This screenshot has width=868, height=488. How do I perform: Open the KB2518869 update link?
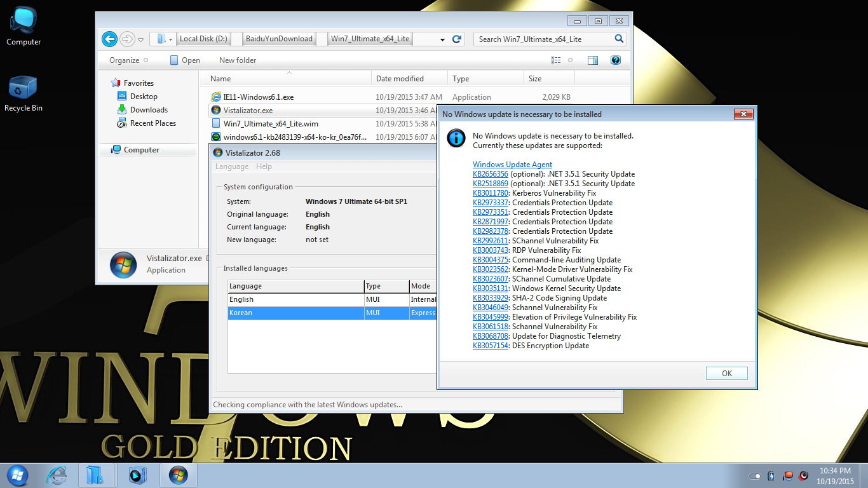(x=491, y=184)
